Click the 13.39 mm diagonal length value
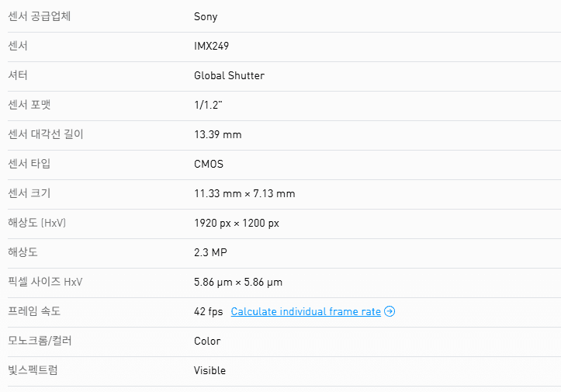Viewport: 561px width, 392px height. tap(217, 134)
